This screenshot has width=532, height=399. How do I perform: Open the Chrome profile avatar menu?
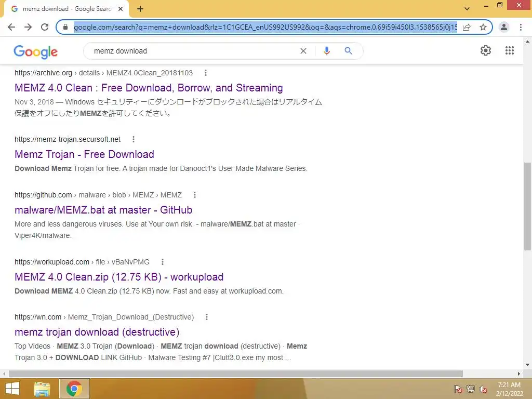click(504, 27)
